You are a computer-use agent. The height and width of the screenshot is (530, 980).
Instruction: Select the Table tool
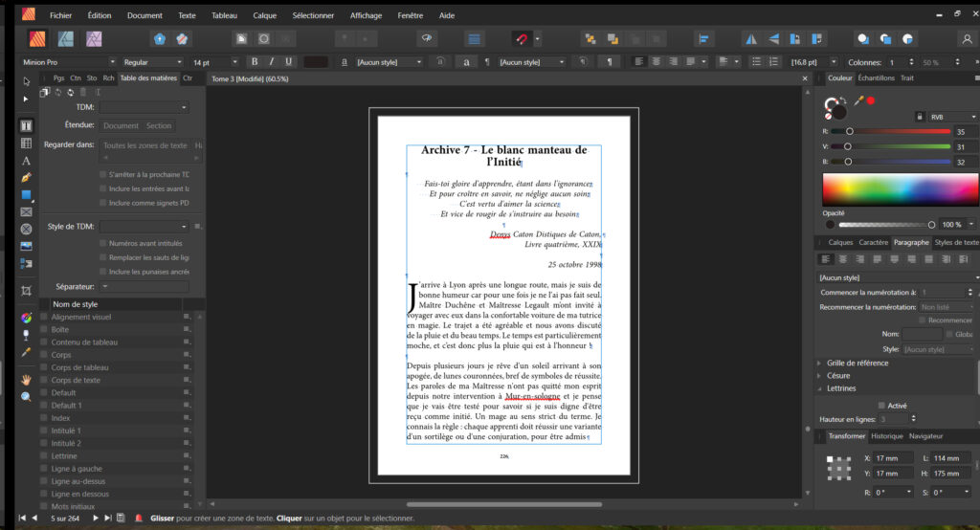coord(26,144)
